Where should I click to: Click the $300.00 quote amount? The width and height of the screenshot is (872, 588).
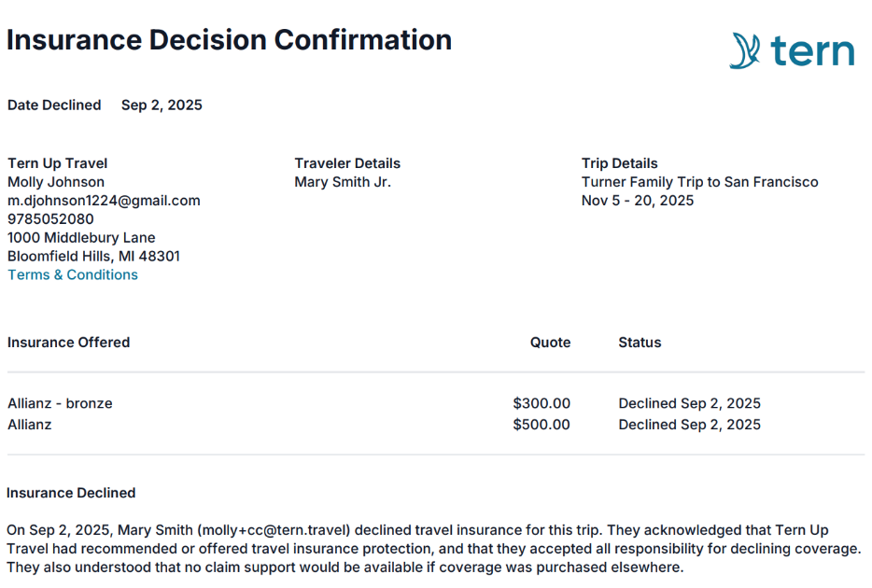pos(541,404)
